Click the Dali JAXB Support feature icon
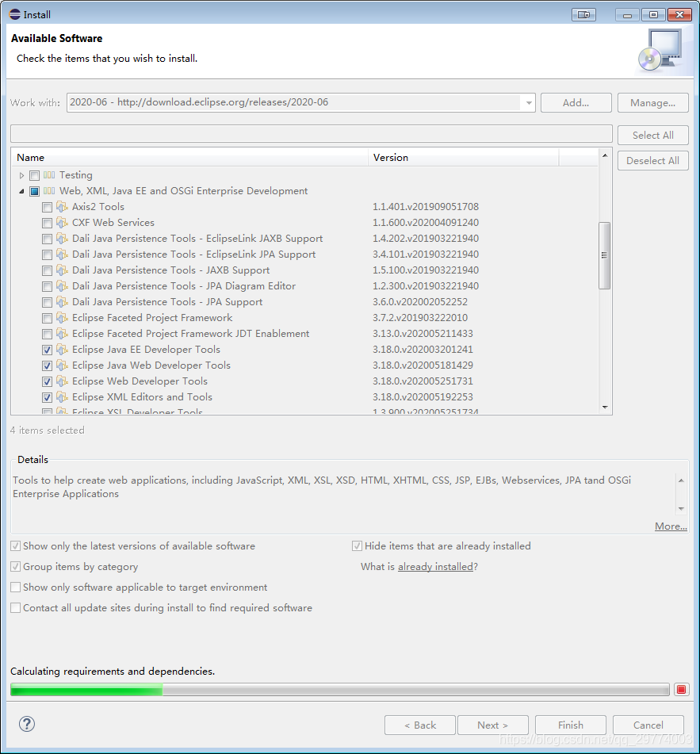 pyautogui.click(x=62, y=270)
